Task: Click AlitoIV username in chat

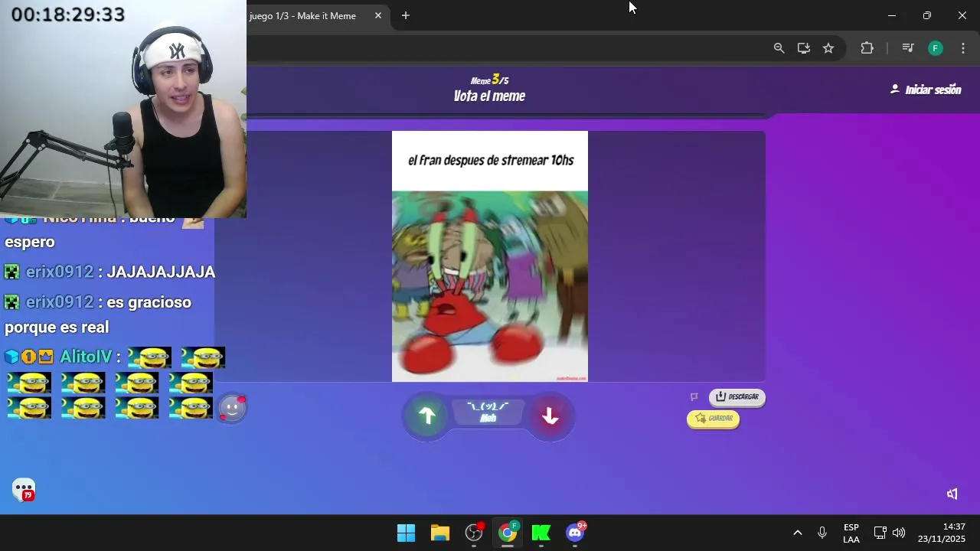Action: point(86,357)
